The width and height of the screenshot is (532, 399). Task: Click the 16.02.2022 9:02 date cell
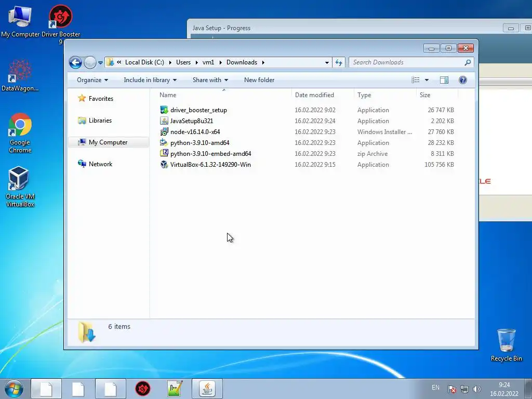click(x=315, y=110)
